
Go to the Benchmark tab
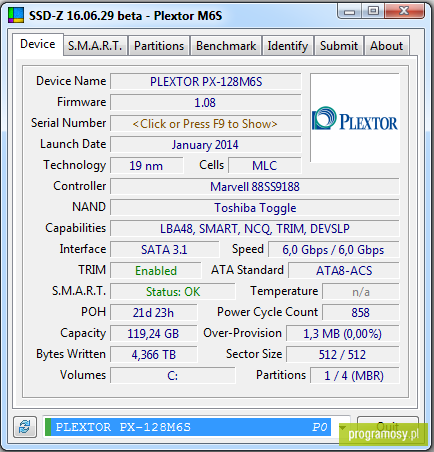pos(226,46)
